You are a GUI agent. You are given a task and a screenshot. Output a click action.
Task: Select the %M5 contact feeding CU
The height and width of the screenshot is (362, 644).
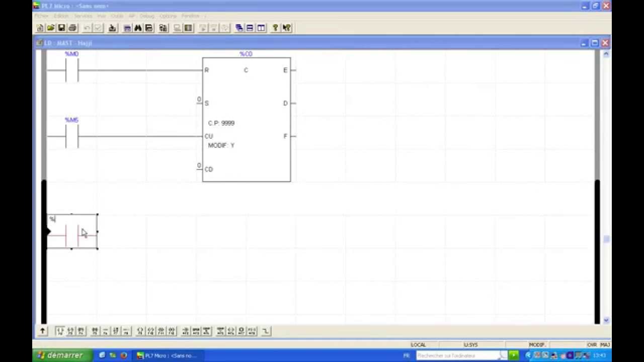[x=72, y=136]
